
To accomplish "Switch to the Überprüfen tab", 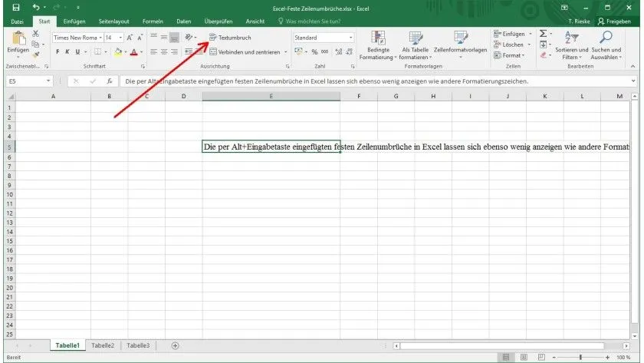I will coord(219,21).
